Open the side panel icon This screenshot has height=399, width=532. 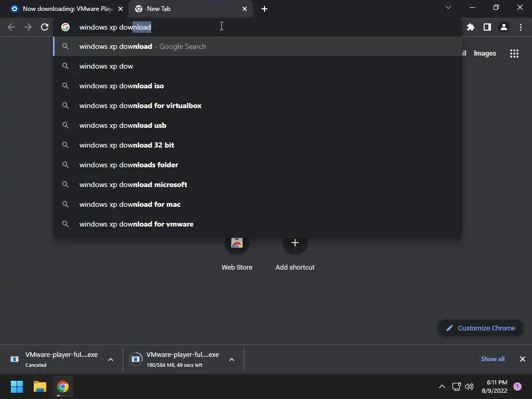[x=487, y=27]
